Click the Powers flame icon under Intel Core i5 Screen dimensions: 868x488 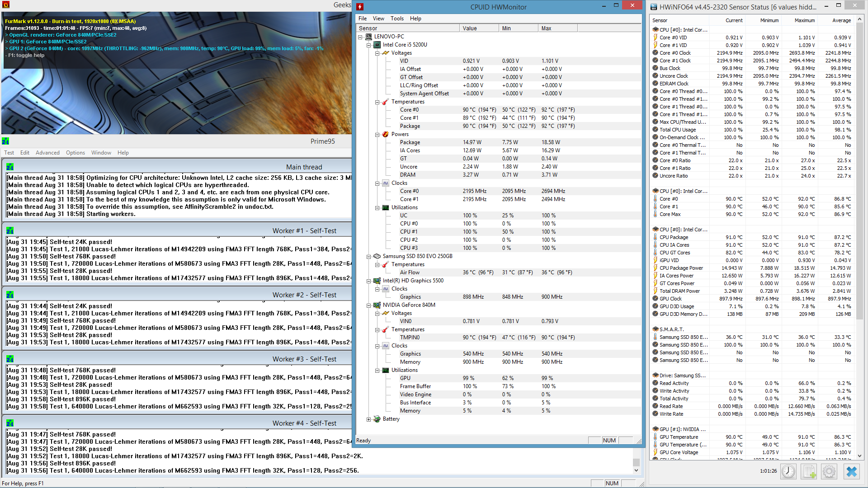tap(386, 134)
